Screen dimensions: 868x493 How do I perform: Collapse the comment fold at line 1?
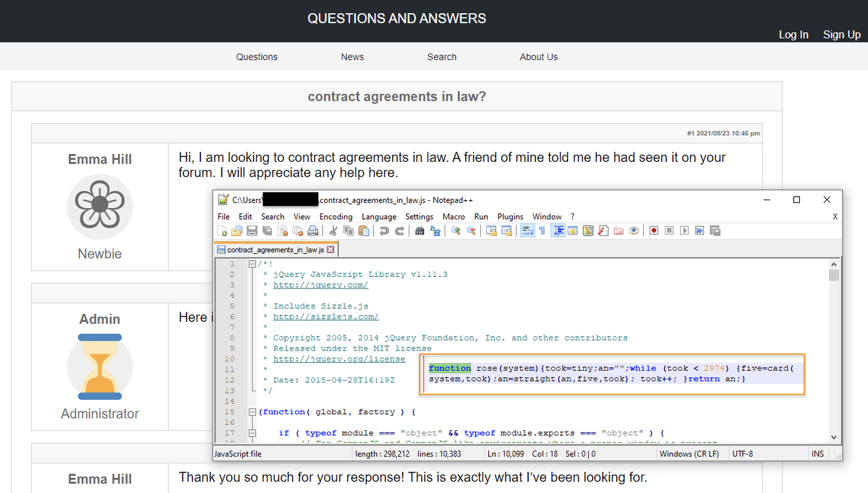[x=252, y=264]
